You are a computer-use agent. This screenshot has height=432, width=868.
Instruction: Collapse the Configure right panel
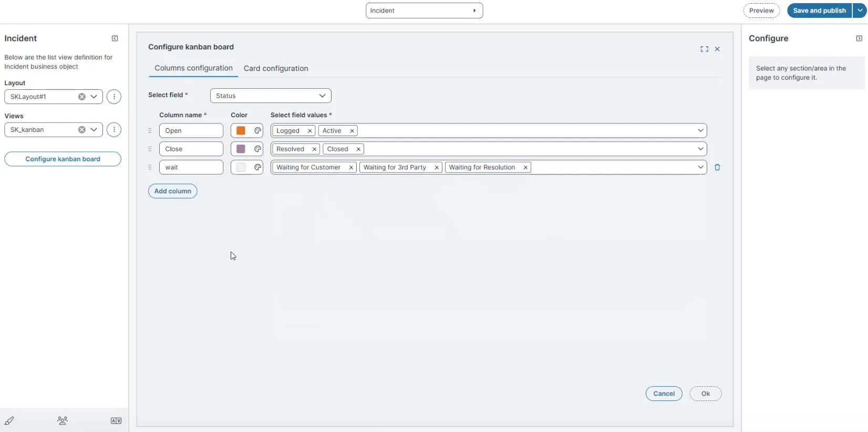(859, 38)
